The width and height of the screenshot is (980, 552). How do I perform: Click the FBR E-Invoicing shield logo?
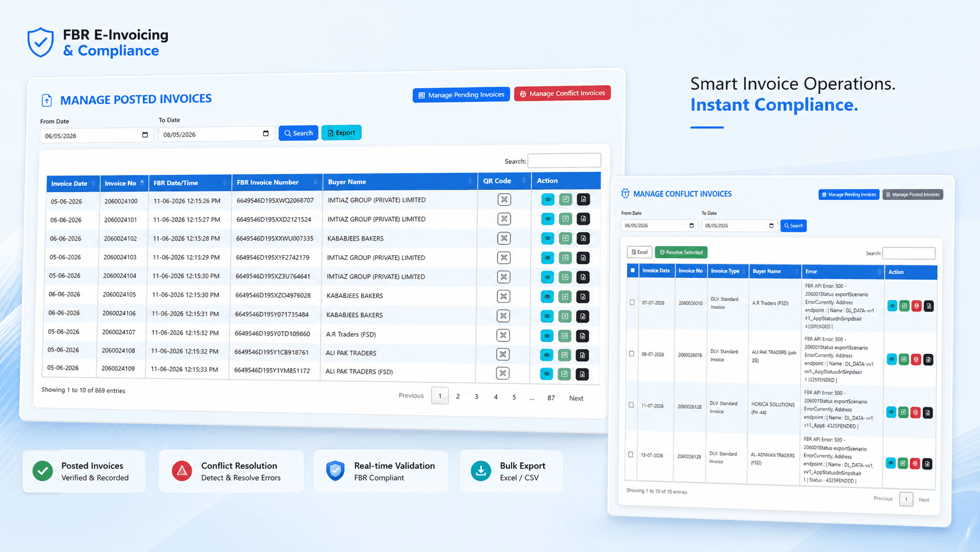40,42
